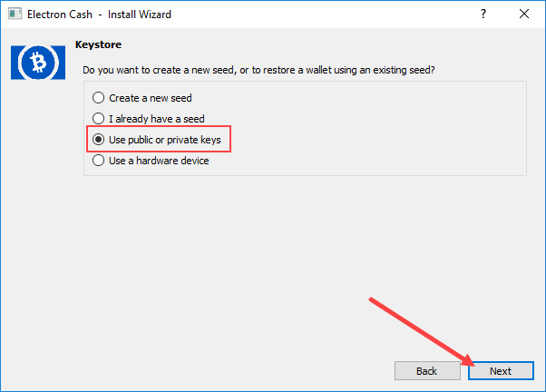Go back with the Back button

[427, 371]
